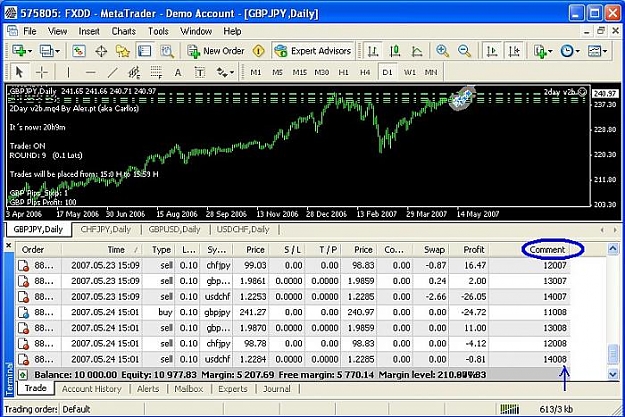Toggle the Data Window crosshair-circle icon
The width and height of the screenshot is (625, 417).
coord(101,51)
